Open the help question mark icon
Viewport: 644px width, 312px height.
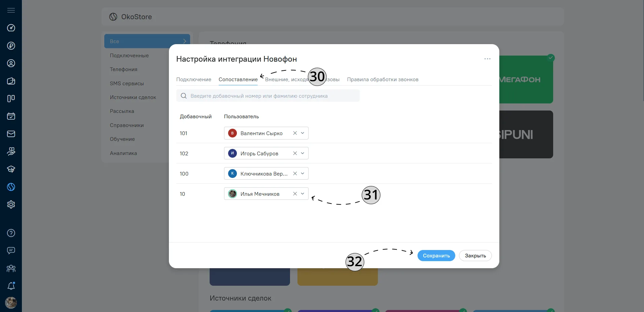click(x=11, y=233)
